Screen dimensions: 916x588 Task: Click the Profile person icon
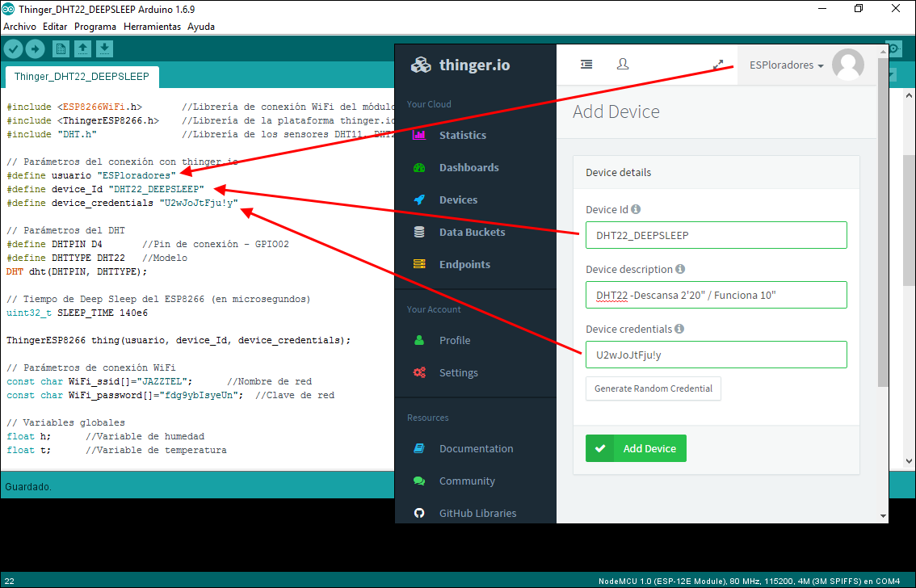(419, 340)
